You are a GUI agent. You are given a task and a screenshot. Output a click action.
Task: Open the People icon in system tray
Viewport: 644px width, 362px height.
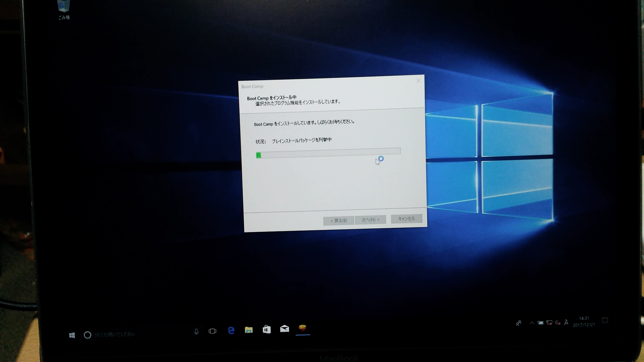coord(519,323)
